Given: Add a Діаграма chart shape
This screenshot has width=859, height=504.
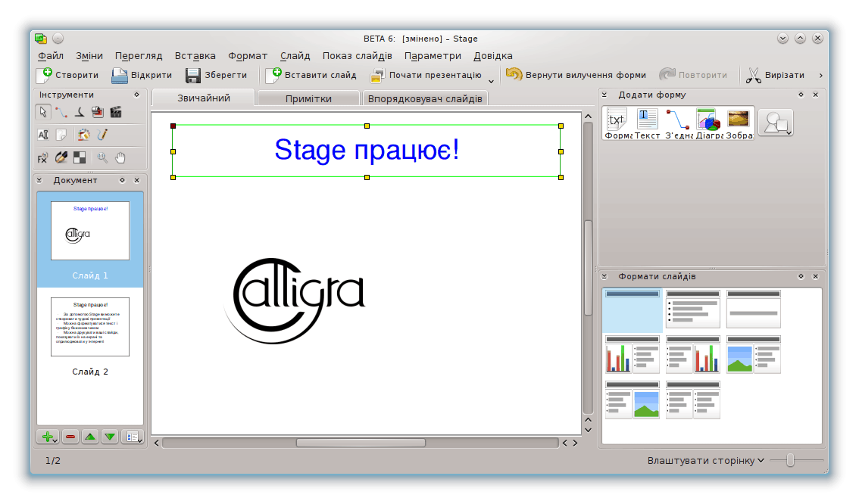Looking at the screenshot, I should point(707,123).
